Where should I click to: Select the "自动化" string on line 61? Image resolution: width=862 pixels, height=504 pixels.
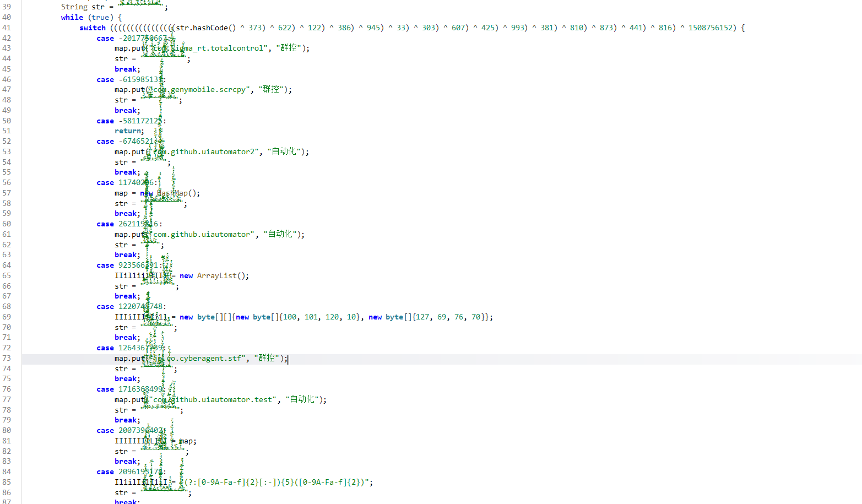point(279,234)
